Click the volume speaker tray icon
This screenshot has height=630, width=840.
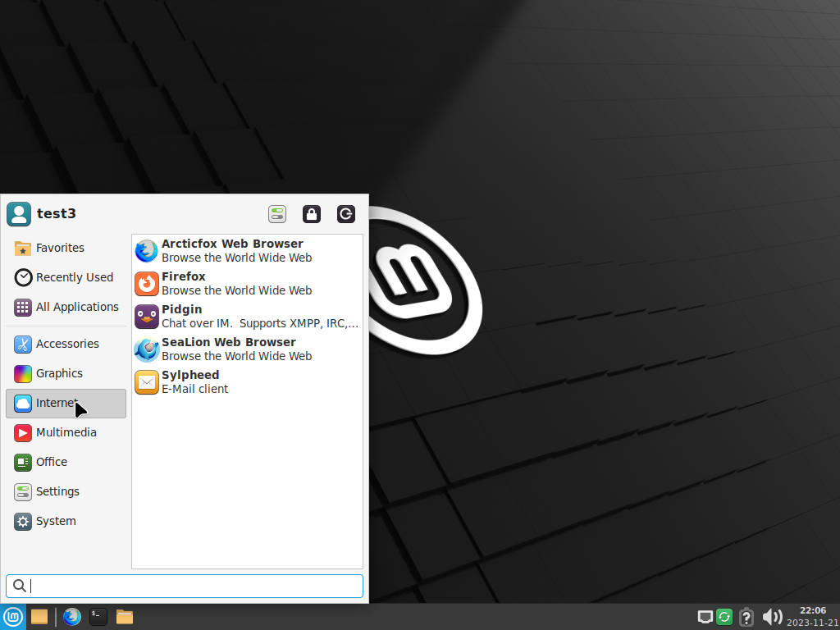click(772, 617)
